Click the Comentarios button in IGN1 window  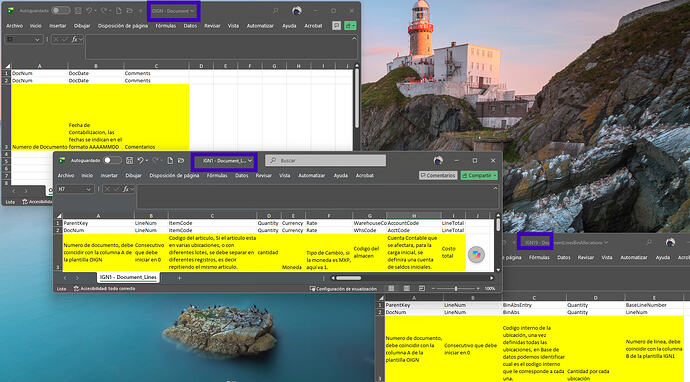[438, 176]
